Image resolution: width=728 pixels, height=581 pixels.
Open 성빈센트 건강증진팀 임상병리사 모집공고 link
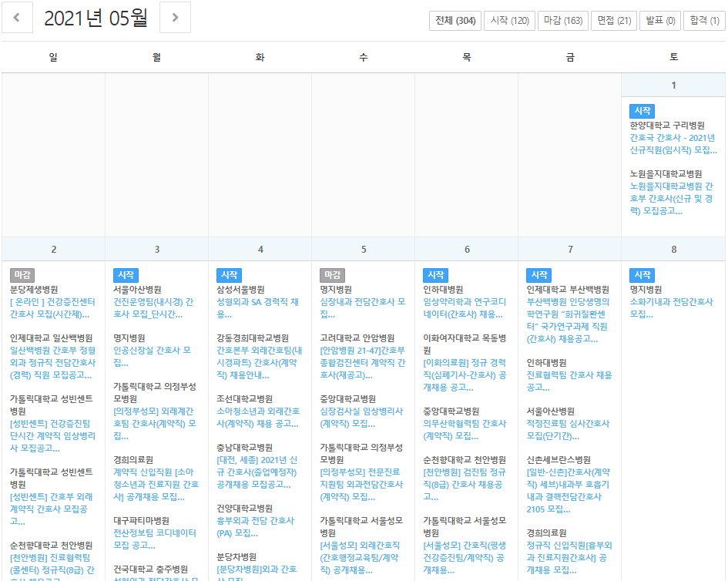[53, 435]
